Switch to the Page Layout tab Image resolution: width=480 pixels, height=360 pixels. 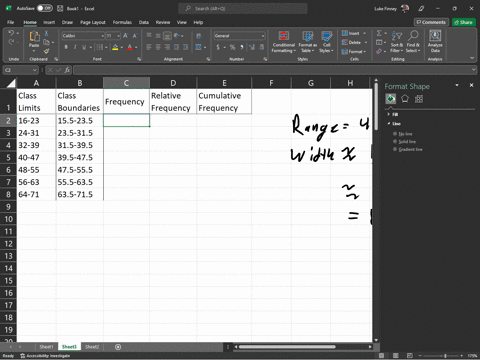[93, 22]
